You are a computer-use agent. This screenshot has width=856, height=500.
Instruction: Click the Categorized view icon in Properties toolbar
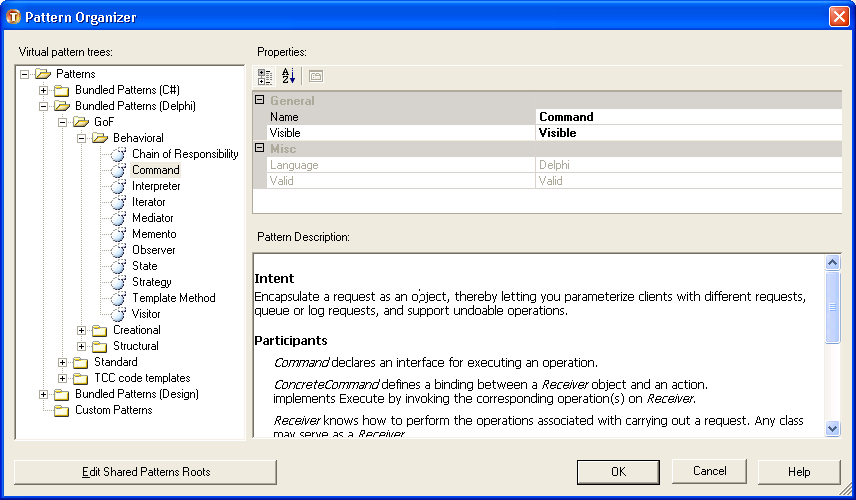tap(265, 76)
